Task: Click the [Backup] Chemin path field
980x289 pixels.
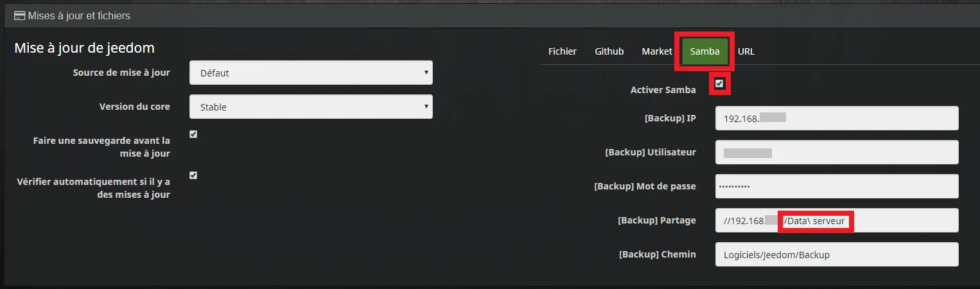Action: coord(837,254)
